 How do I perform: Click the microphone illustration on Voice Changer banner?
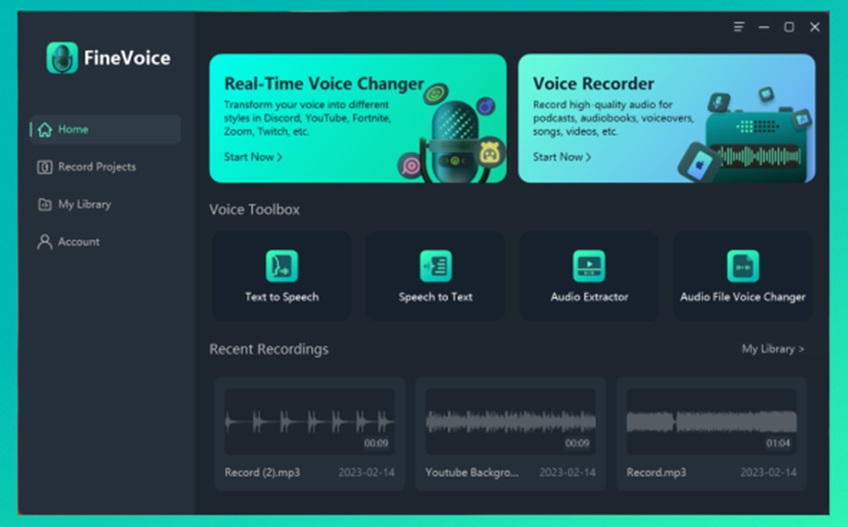454,142
